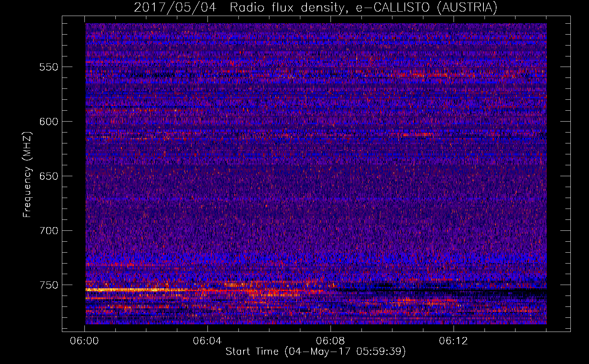Click the 06:00 time tick label
The width and height of the screenshot is (589, 364).
(84, 341)
